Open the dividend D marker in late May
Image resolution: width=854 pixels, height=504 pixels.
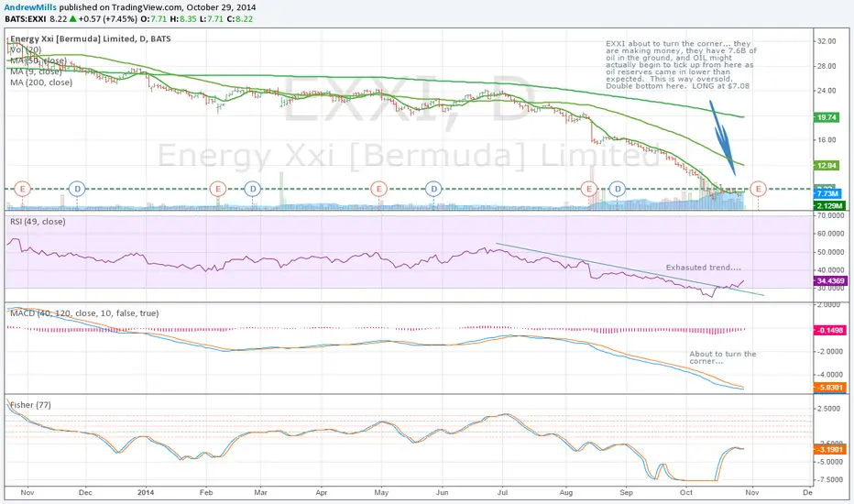tap(433, 189)
